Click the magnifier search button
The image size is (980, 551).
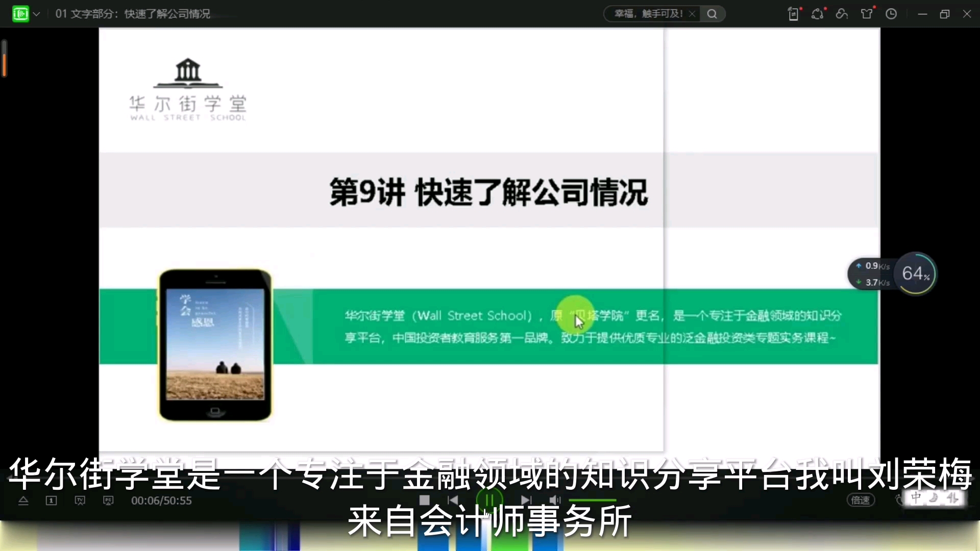point(712,14)
